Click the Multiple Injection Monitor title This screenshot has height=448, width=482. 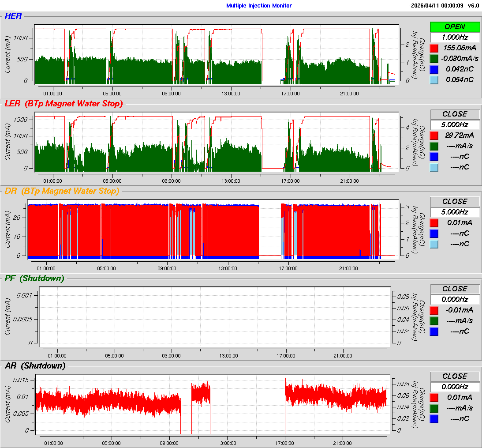[259, 6]
